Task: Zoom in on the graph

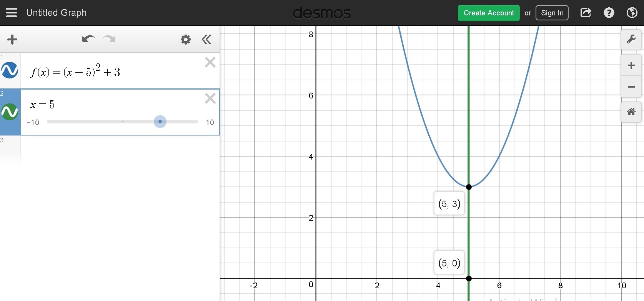Action: point(631,65)
